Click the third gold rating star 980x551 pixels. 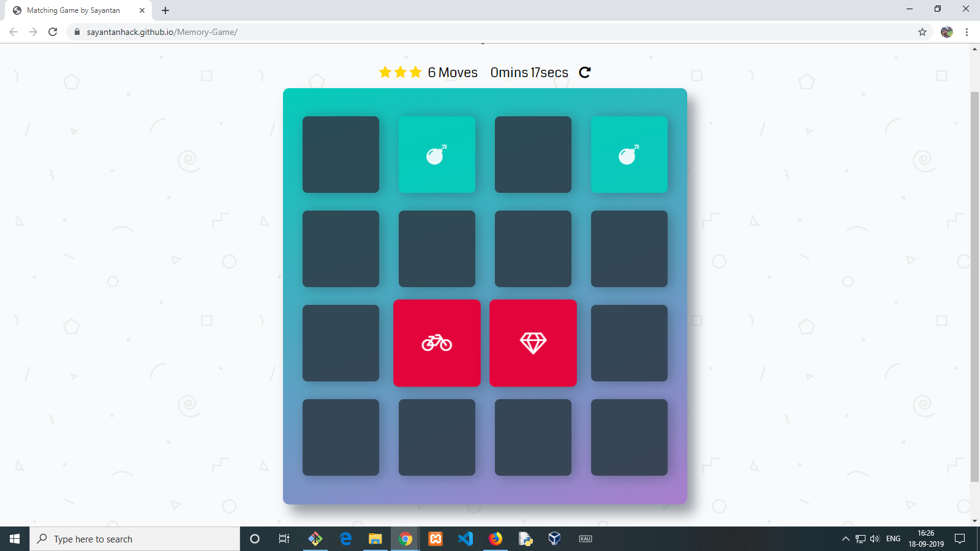415,72
